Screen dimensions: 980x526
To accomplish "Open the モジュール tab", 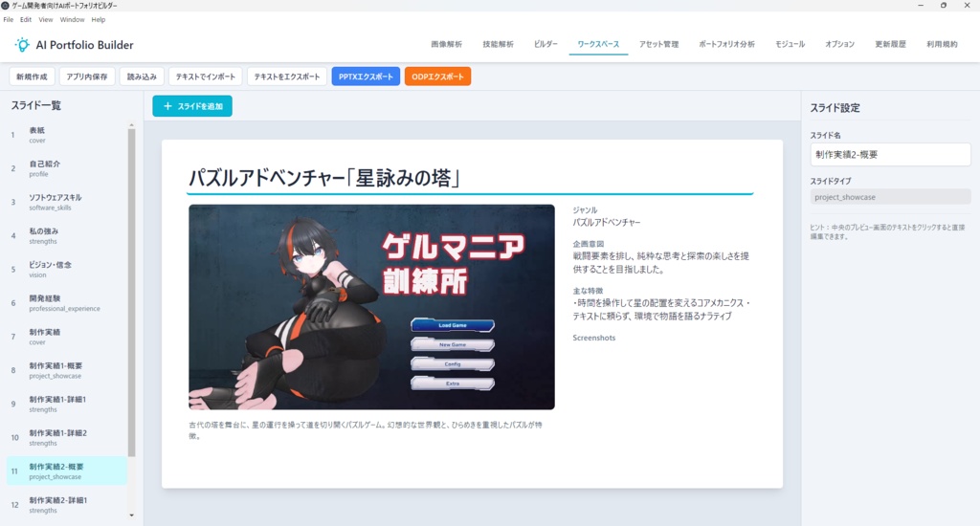I will coord(790,44).
